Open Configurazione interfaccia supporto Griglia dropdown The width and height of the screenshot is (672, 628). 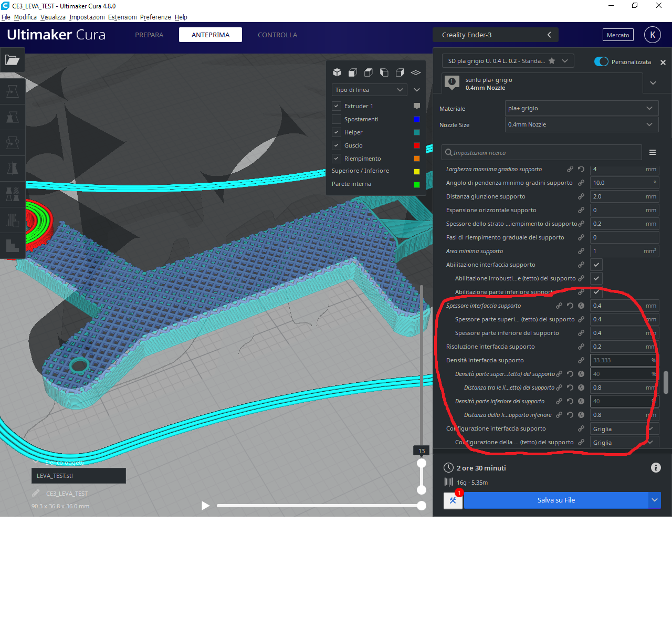tap(624, 429)
